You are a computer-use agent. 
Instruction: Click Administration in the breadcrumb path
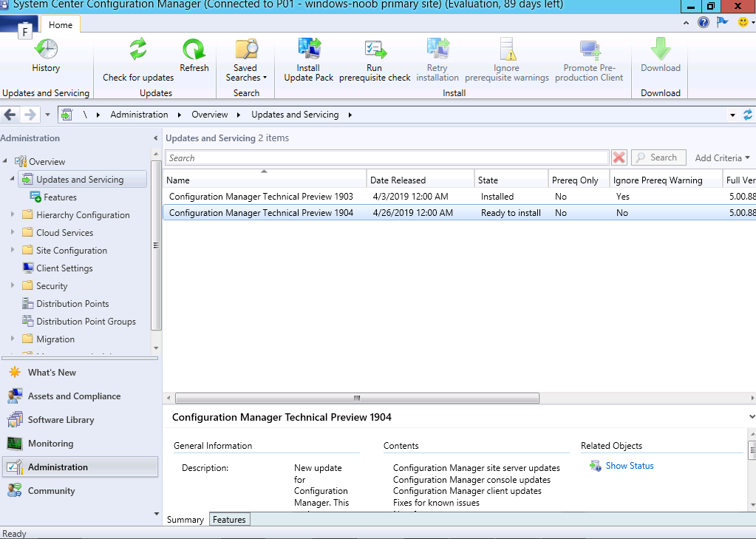point(140,115)
